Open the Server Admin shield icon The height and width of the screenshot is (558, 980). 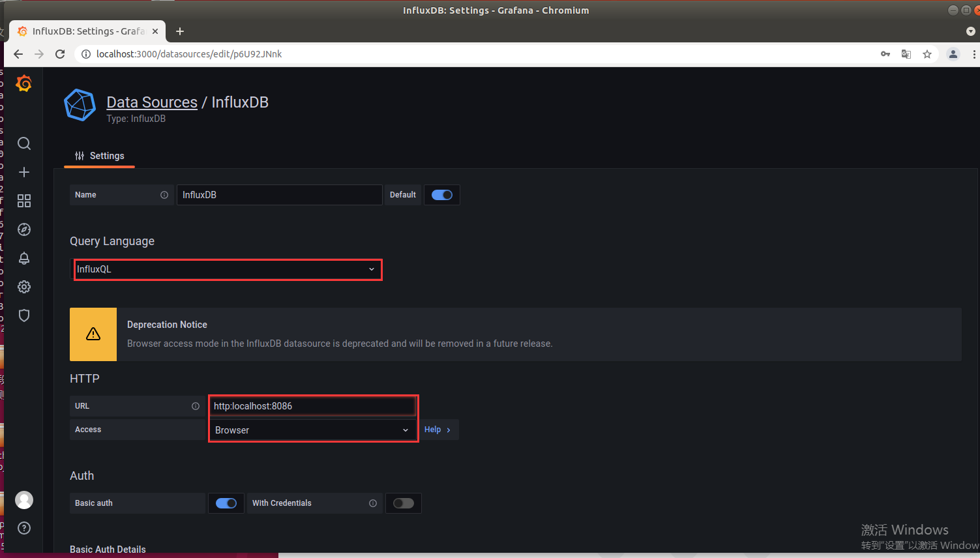click(24, 316)
